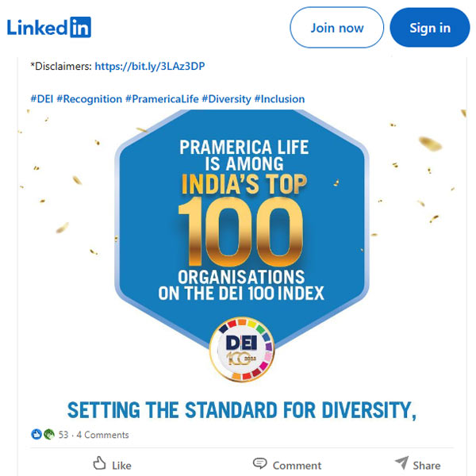
Task: Open the #DEI hashtag
Action: (x=41, y=99)
